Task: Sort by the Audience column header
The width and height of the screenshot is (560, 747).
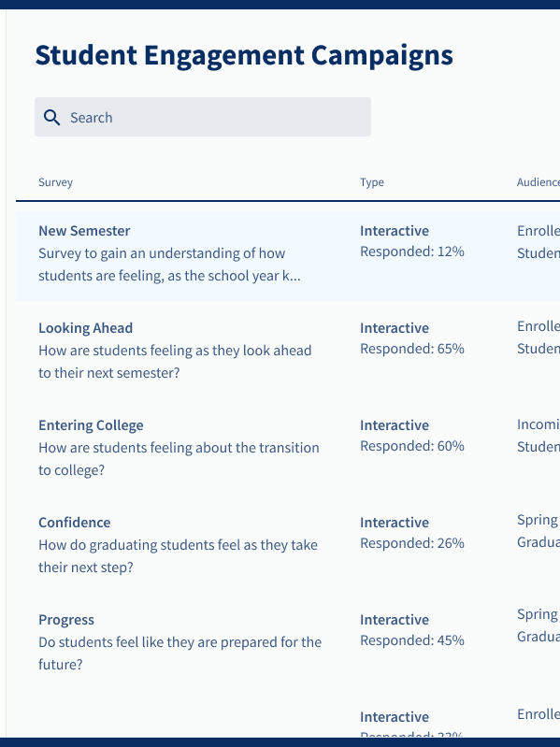Action: 538,182
